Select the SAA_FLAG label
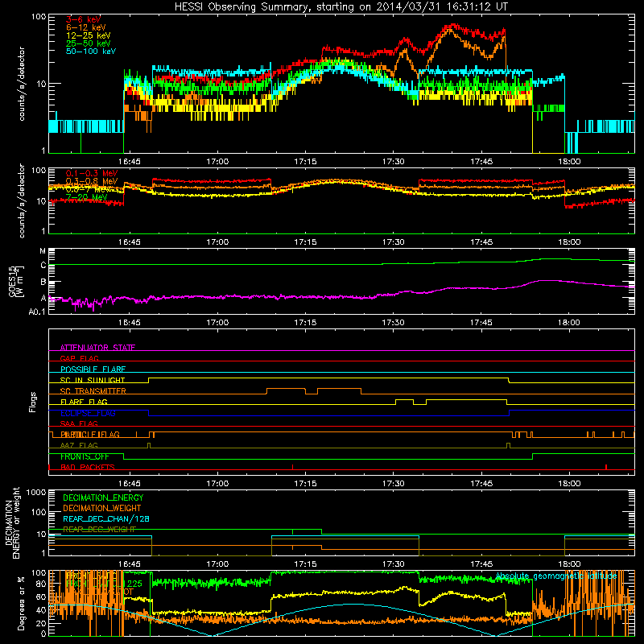The width and height of the screenshot is (644, 644). click(x=79, y=423)
